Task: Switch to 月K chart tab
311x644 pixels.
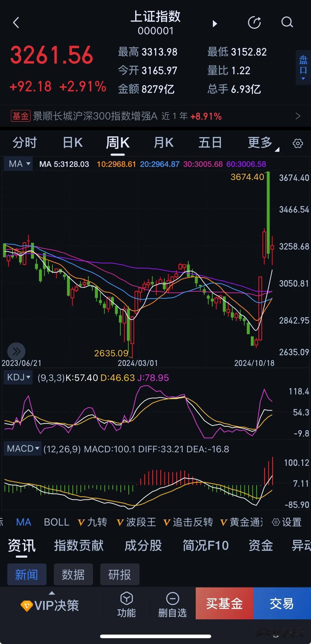Action: [164, 143]
